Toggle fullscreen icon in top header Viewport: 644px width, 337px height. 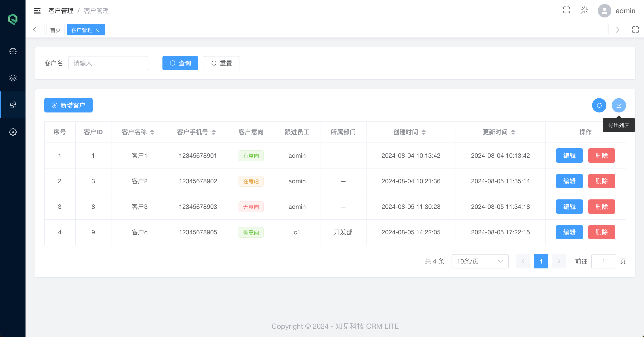[567, 10]
